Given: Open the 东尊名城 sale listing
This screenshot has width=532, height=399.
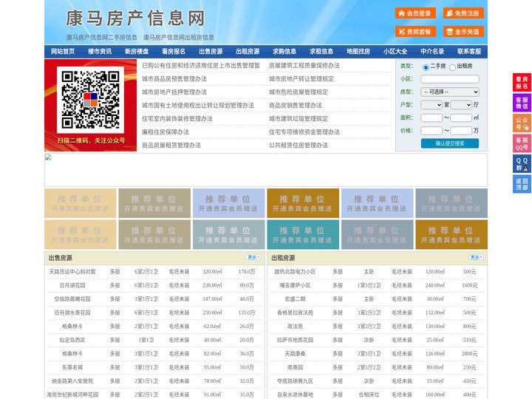Looking at the screenshot, I should tap(72, 367).
